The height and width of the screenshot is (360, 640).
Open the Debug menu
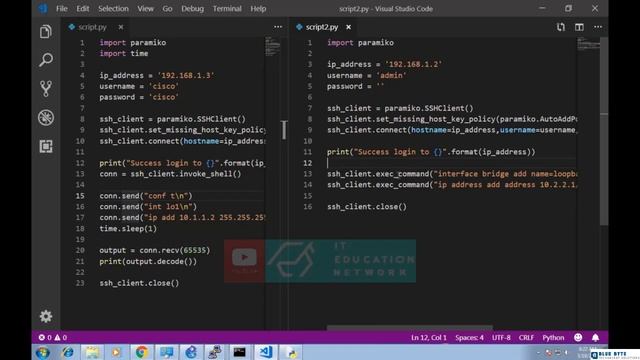pyautogui.click(x=192, y=9)
